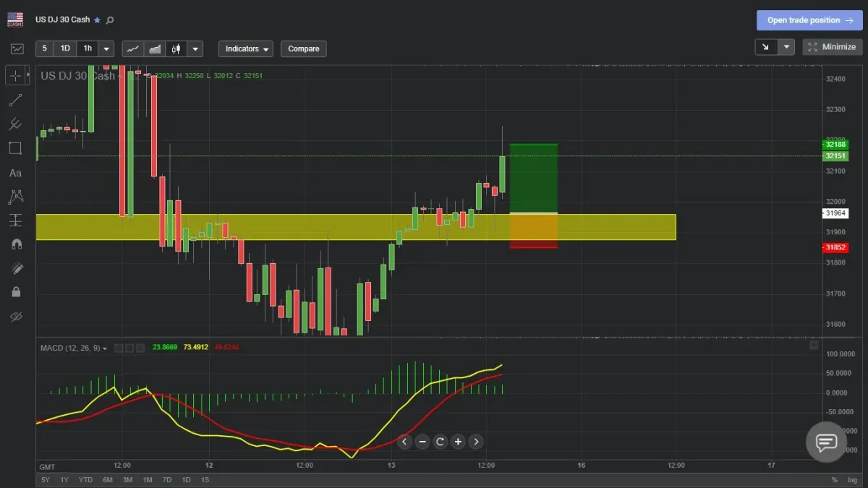Screen dimensions: 868x488
Task: Select the 1M time range
Action: pos(148,480)
